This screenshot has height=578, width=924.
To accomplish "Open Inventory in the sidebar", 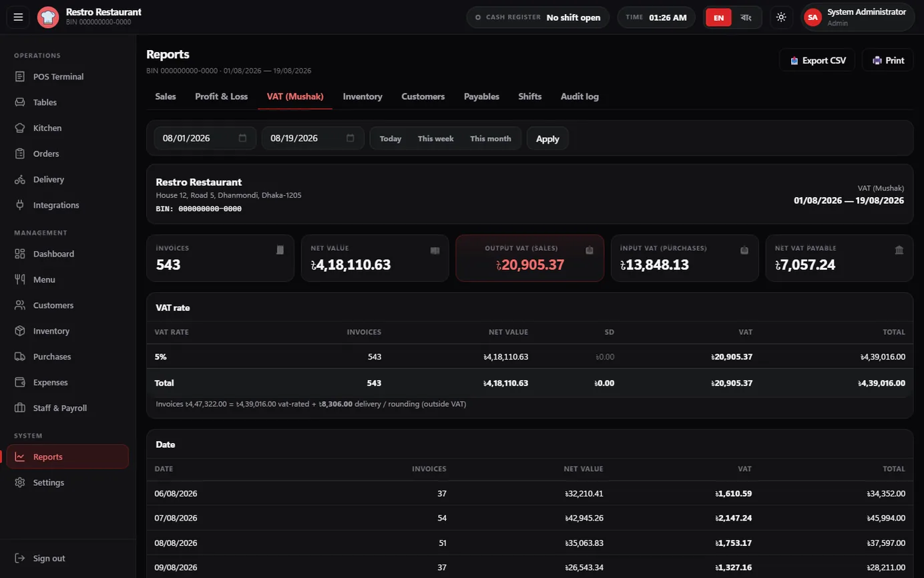I will pos(67,331).
